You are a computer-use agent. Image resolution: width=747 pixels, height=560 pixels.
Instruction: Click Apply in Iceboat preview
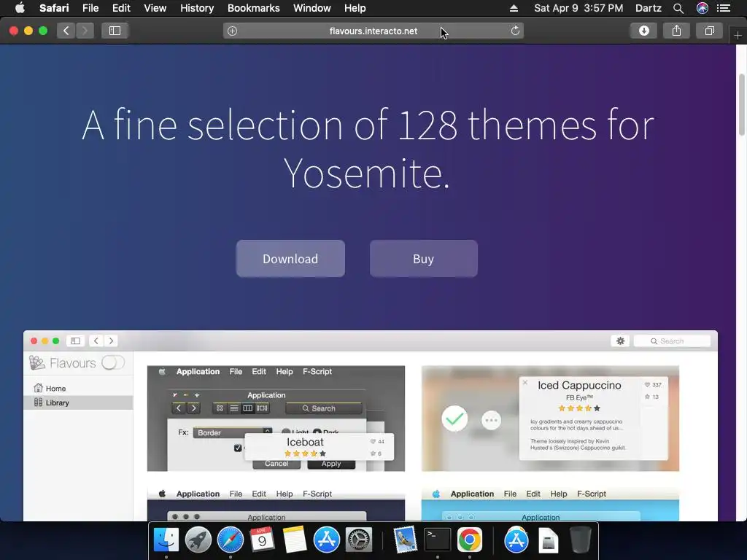click(x=331, y=464)
